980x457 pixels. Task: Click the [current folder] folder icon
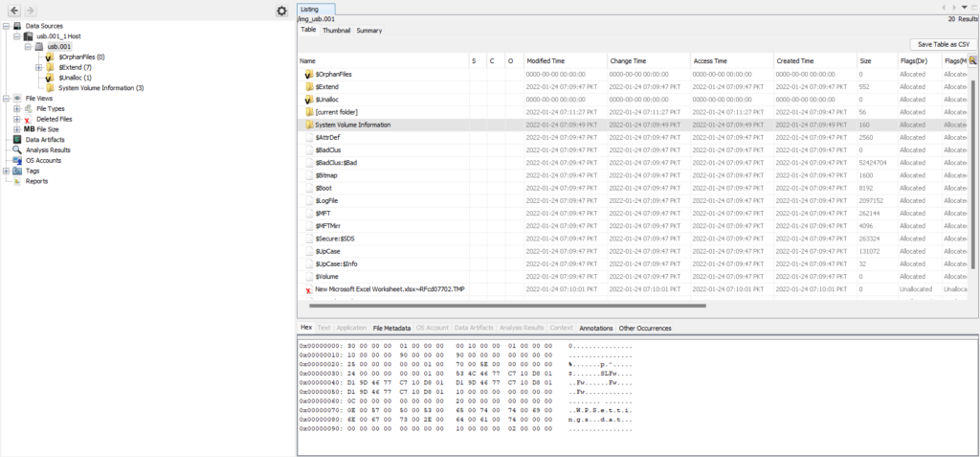click(309, 112)
